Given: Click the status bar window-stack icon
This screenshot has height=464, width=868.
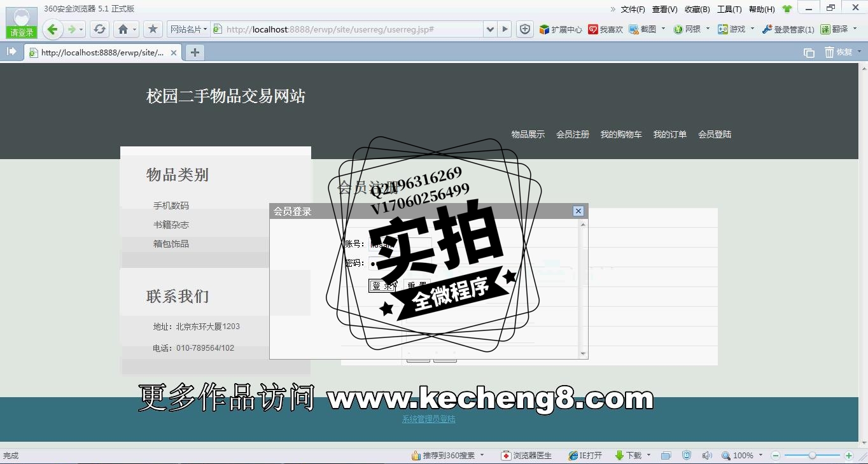Looking at the screenshot, I should tap(666, 456).
